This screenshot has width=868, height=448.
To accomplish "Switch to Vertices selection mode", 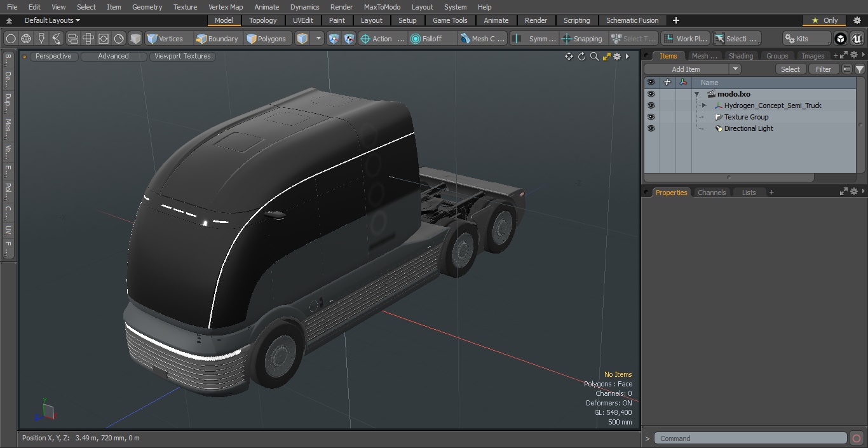I will pyautogui.click(x=165, y=39).
